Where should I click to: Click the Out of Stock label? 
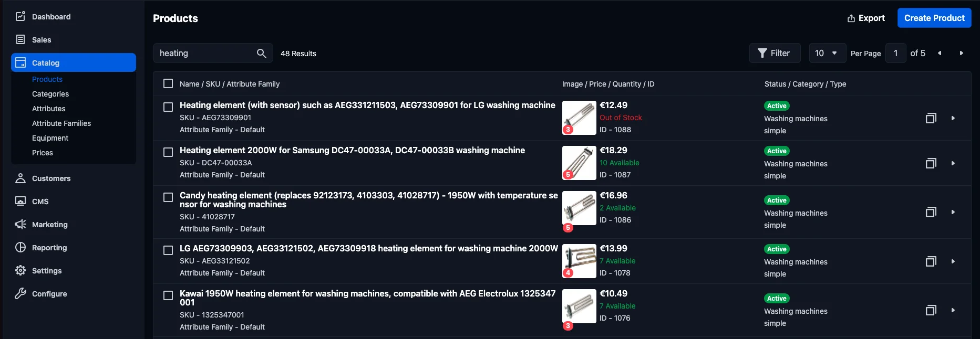621,118
